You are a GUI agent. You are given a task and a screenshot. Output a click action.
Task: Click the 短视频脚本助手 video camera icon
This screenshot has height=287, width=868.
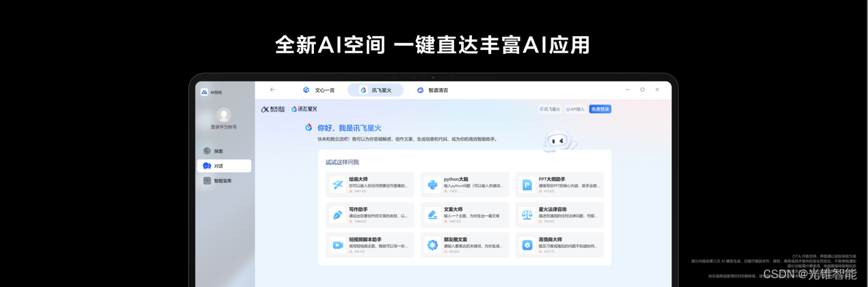(338, 245)
